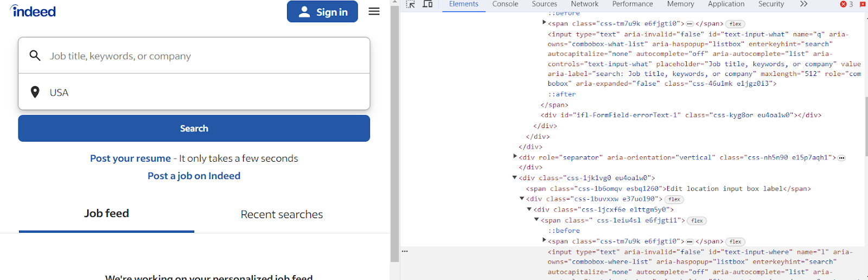The height and width of the screenshot is (280, 868).
Task: Click the flex badge on the first css-tm7u9k span
Action: pyautogui.click(x=735, y=24)
